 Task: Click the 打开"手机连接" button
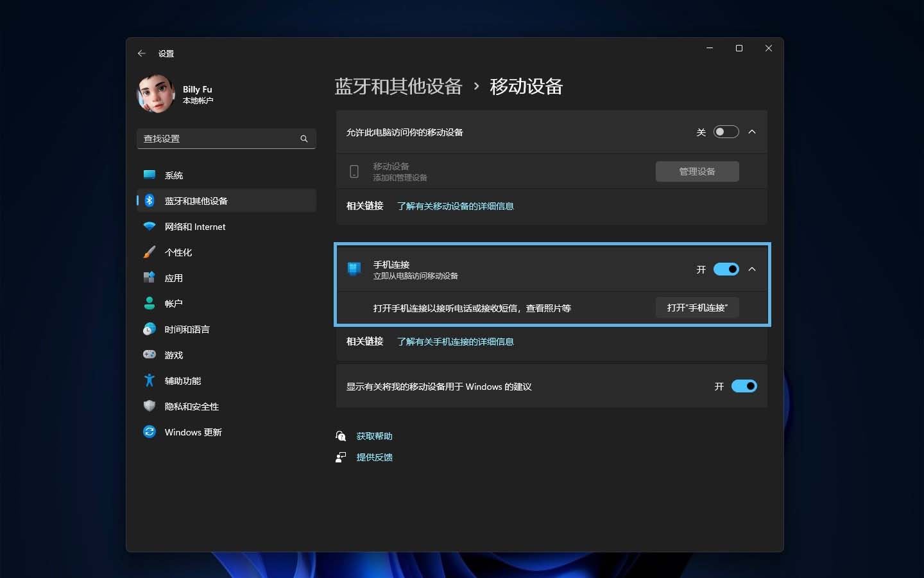point(697,308)
